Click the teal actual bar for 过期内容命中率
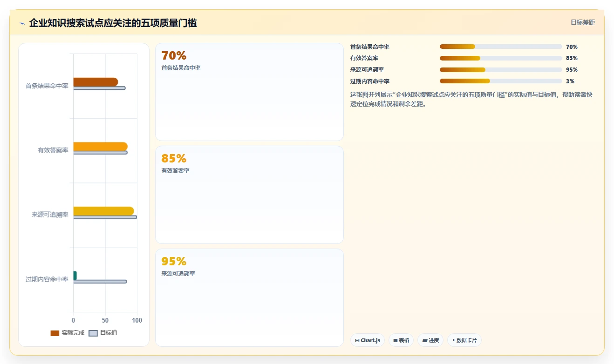 point(75,276)
